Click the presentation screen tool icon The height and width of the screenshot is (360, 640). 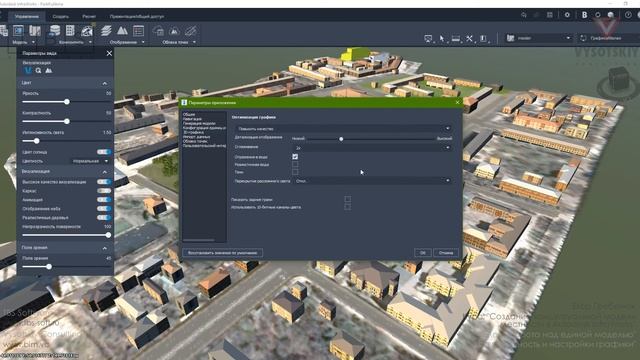coord(428,38)
